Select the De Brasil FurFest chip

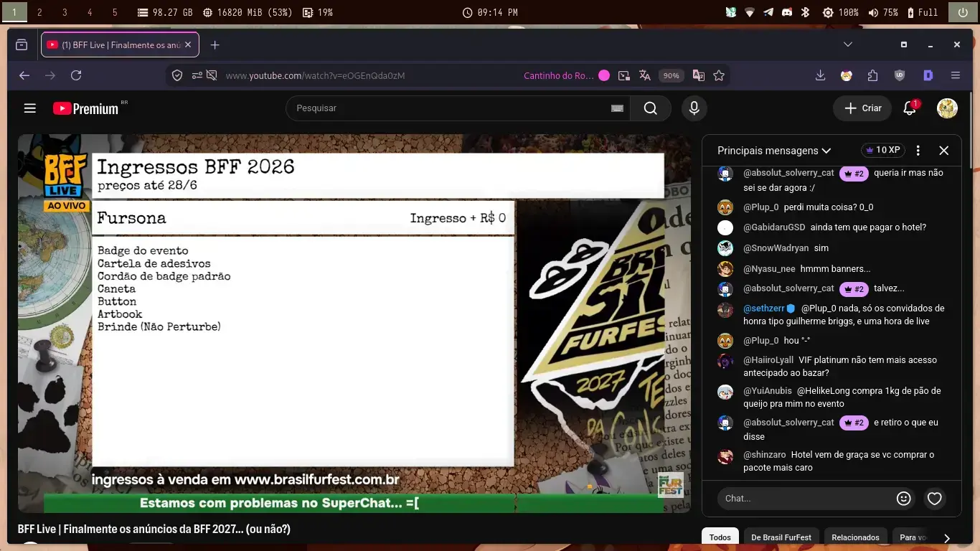[x=781, y=537]
